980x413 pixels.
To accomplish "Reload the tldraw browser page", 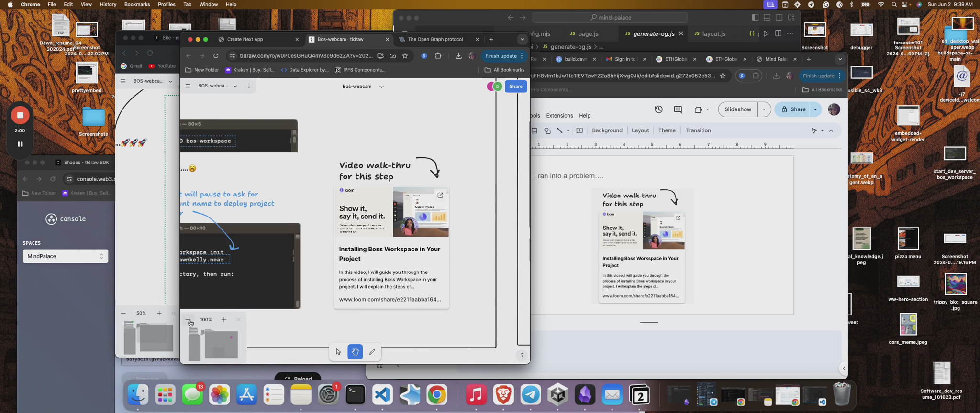I will tap(216, 56).
